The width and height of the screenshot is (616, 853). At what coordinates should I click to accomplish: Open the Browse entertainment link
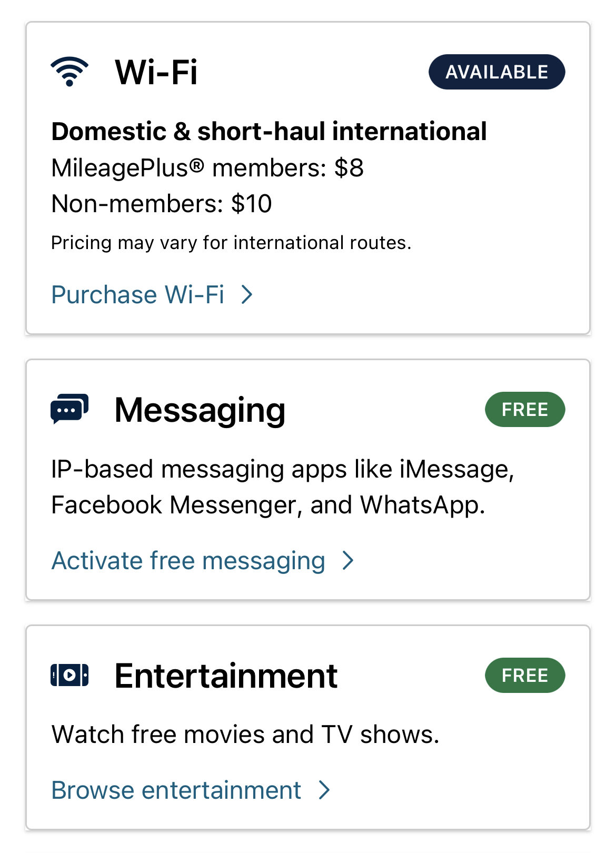[176, 790]
